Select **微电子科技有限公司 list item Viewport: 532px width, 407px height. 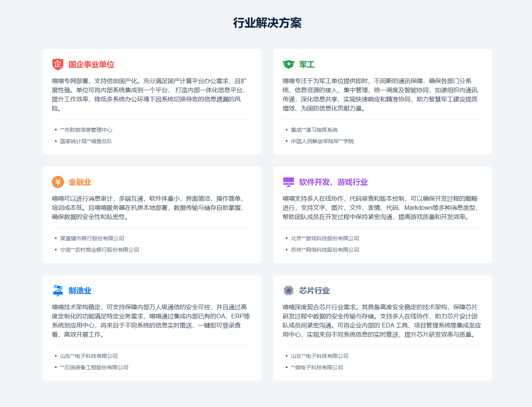coord(317,367)
